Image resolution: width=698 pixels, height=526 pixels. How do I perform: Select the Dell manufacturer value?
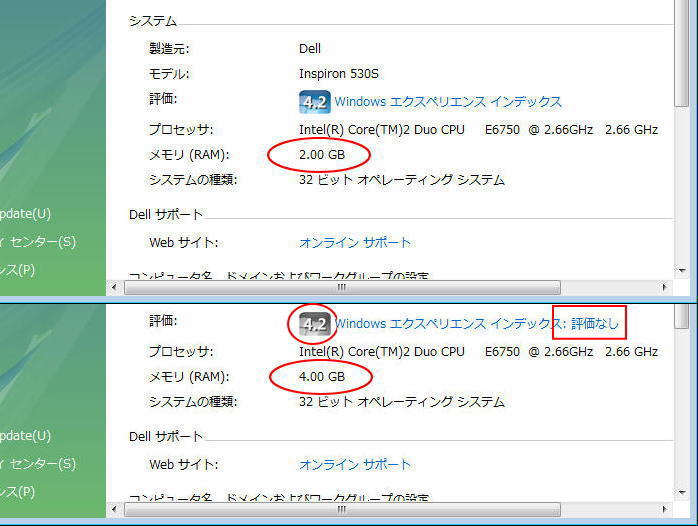tap(310, 49)
